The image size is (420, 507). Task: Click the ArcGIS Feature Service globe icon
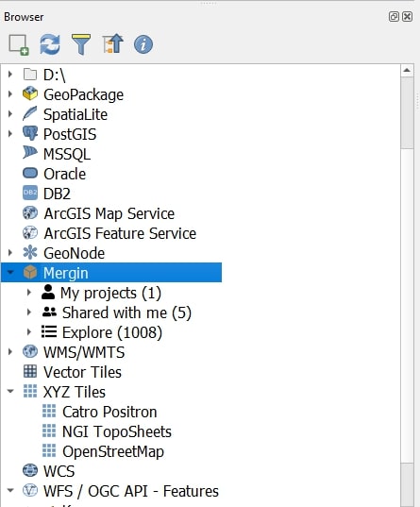(30, 233)
